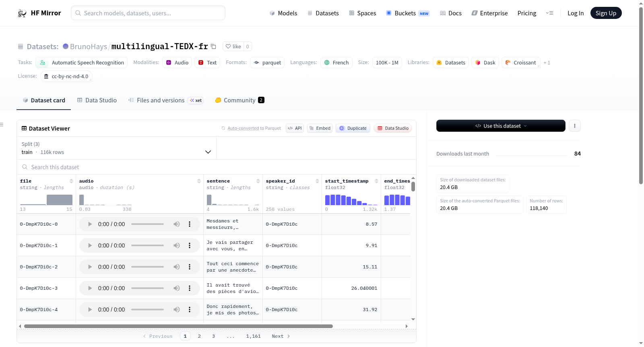Like the dataset with the heart button
The width and height of the screenshot is (644, 347).
pyautogui.click(x=233, y=46)
